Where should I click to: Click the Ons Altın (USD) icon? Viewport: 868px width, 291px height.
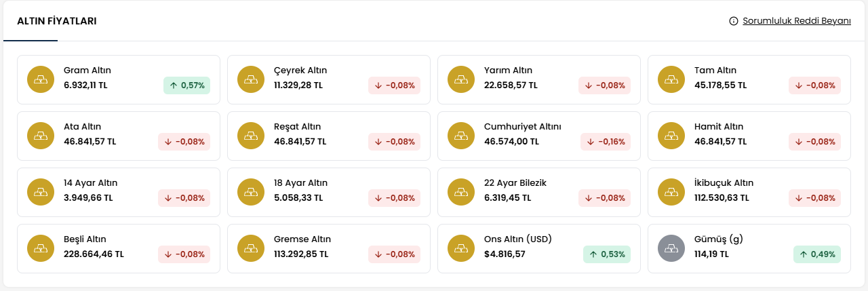[x=460, y=248]
